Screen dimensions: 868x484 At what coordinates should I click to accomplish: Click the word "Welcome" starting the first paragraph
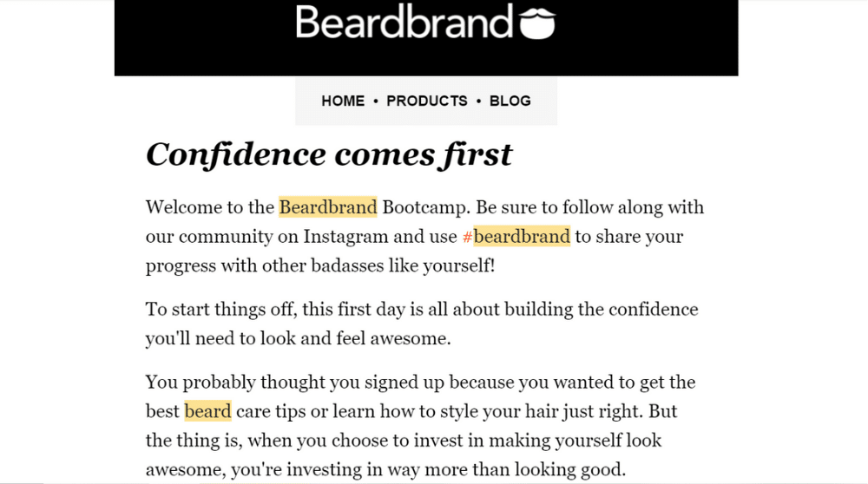(x=180, y=207)
